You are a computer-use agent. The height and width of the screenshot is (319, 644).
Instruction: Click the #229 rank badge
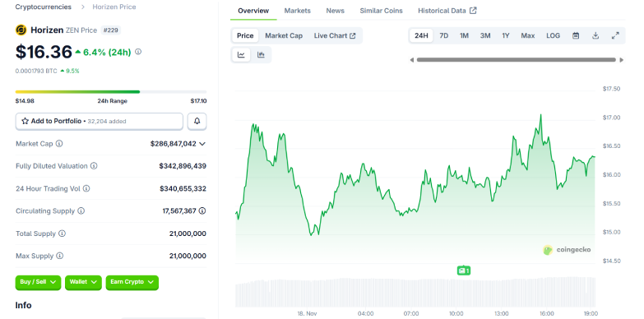[x=111, y=30]
